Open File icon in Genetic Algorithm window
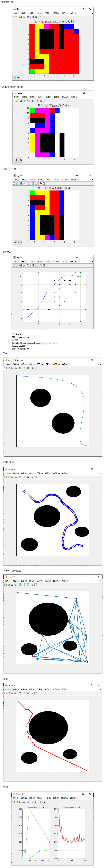 (x=8, y=368)
